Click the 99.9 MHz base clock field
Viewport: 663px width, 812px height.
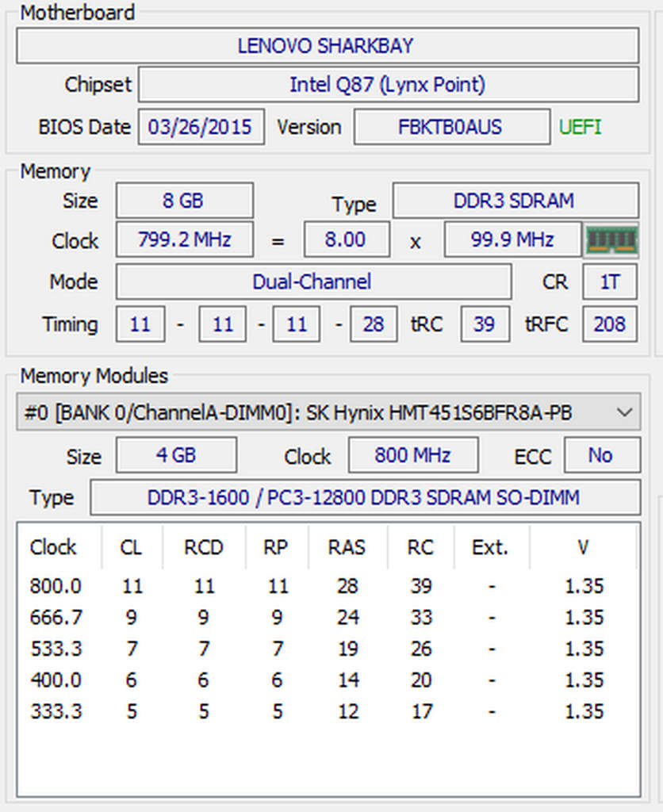[512, 239]
